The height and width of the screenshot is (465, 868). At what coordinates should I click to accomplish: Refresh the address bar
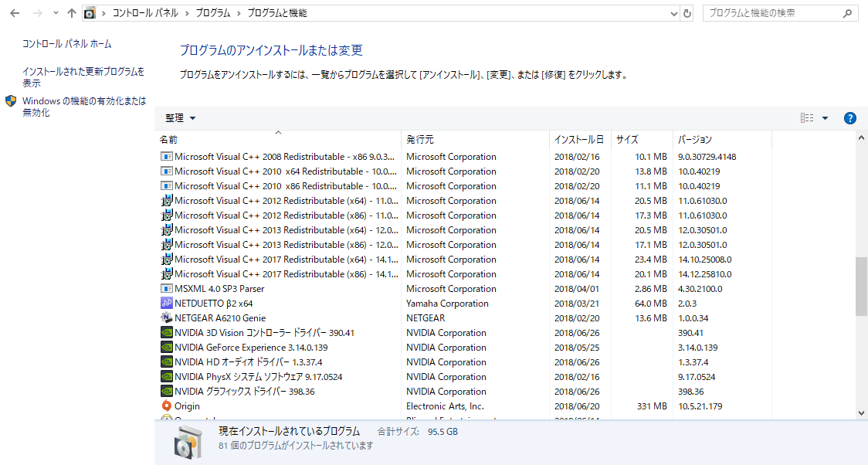pos(687,13)
